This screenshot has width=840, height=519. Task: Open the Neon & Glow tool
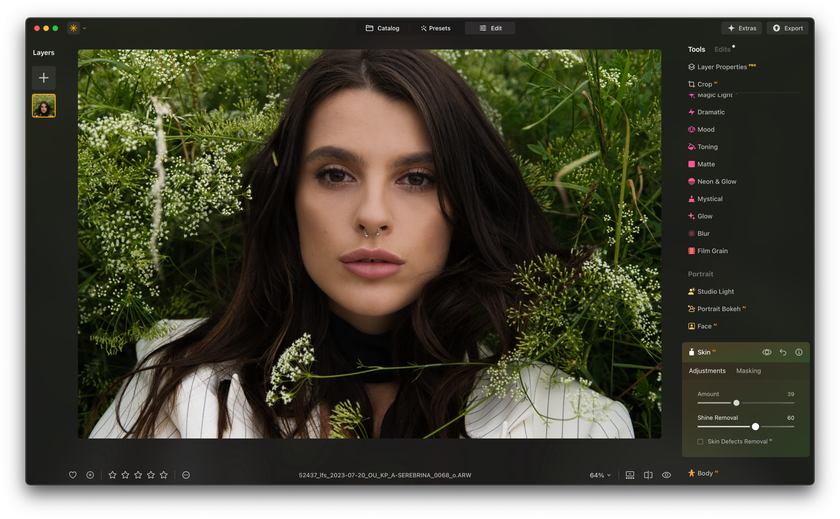712,182
